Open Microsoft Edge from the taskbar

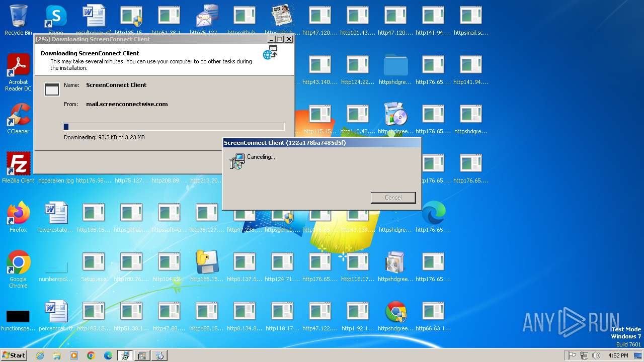(x=108, y=355)
